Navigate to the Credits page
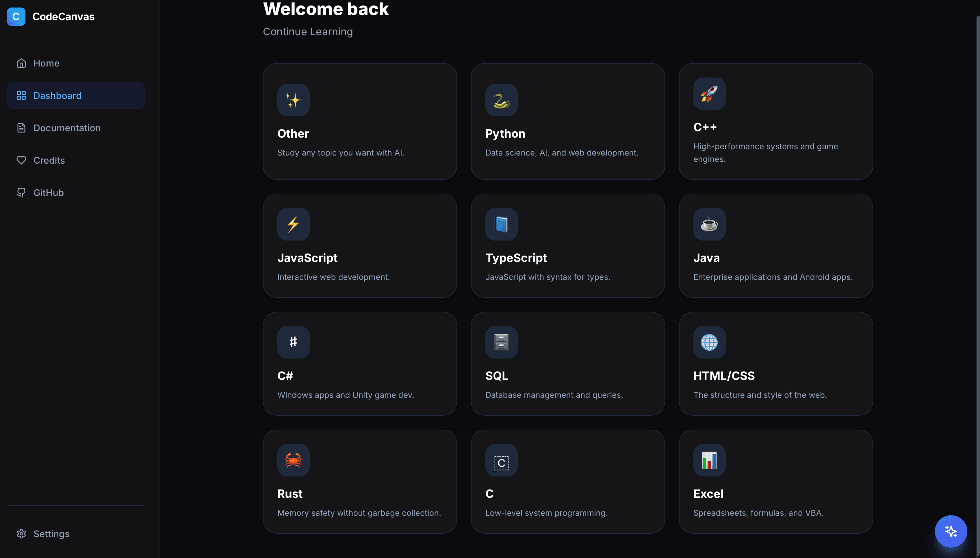The width and height of the screenshot is (980, 558). tap(49, 160)
